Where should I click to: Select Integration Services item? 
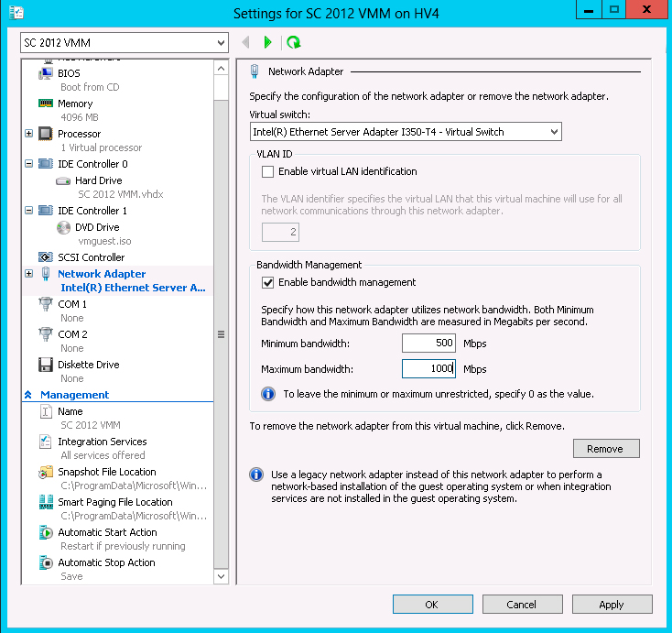[103, 442]
